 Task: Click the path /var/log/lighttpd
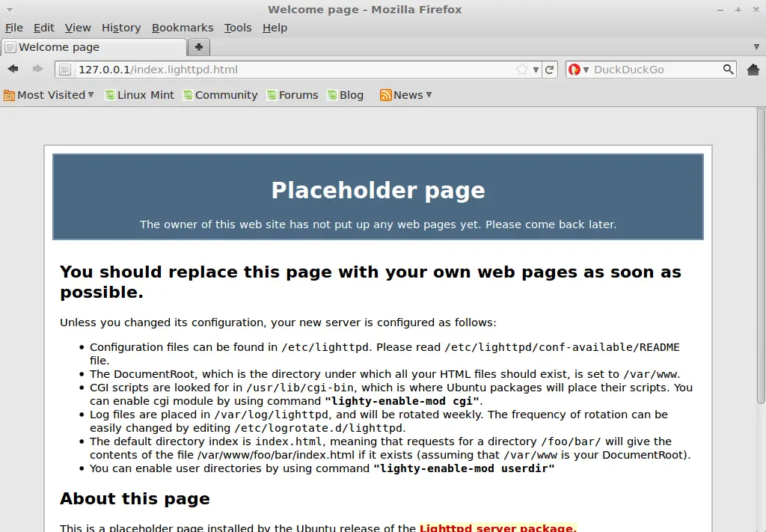271,415
